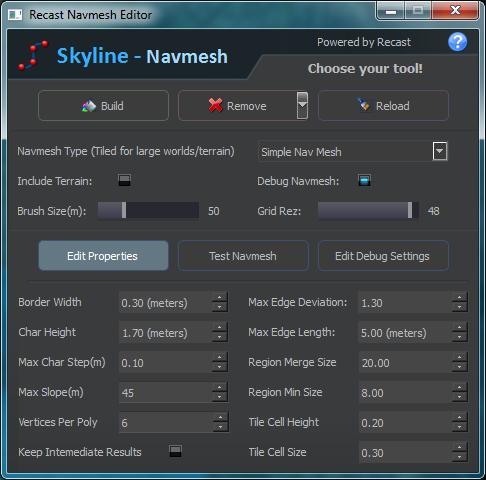This screenshot has height=480, width=486.
Task: Click the Grid Rez slider handle
Action: (410, 210)
